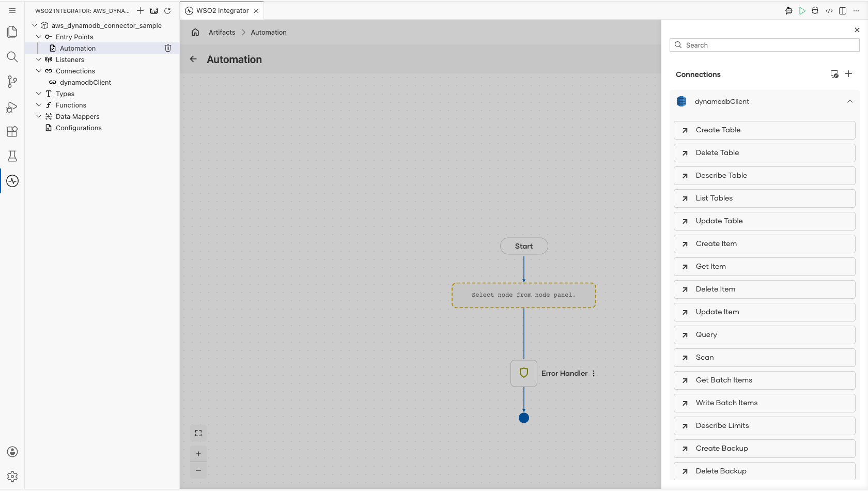Add a new connection with the plus icon
The height and width of the screenshot is (491, 868).
point(848,74)
